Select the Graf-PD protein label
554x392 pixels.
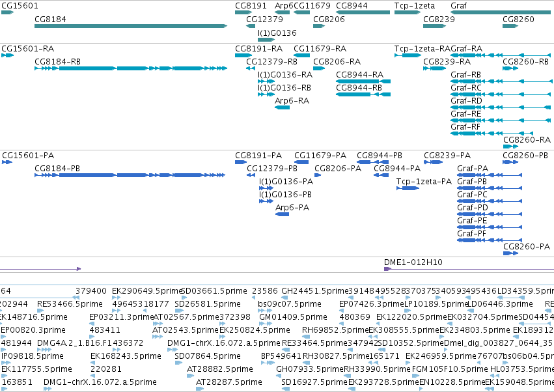pos(473,208)
